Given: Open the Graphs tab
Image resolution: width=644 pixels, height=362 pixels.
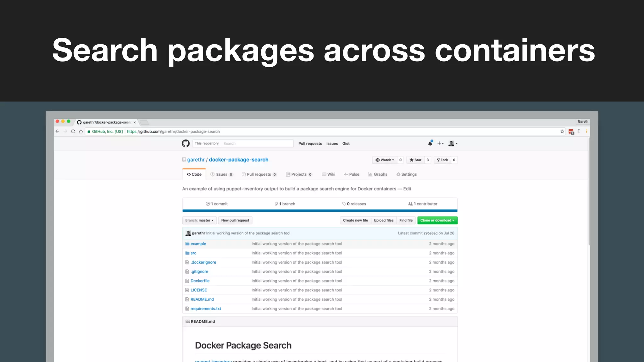Looking at the screenshot, I should 378,174.
